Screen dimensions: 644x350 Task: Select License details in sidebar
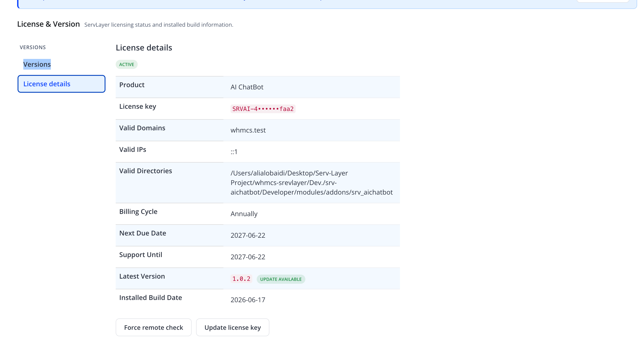click(x=62, y=84)
